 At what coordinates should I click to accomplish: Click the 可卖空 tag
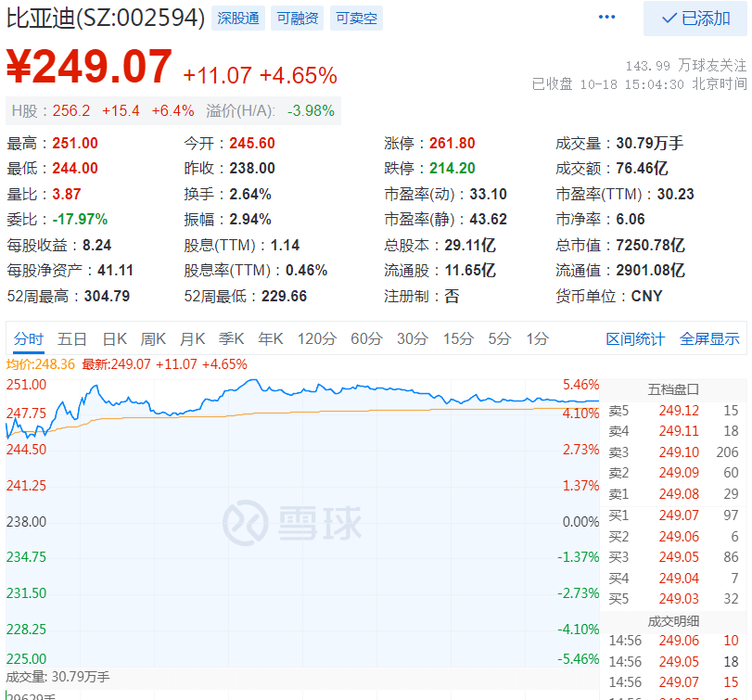click(x=356, y=19)
